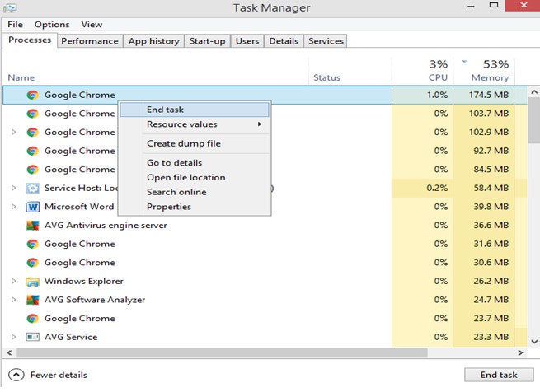Expand the Windows Explorer process group
This screenshot has width=540, height=392.
tap(13, 281)
